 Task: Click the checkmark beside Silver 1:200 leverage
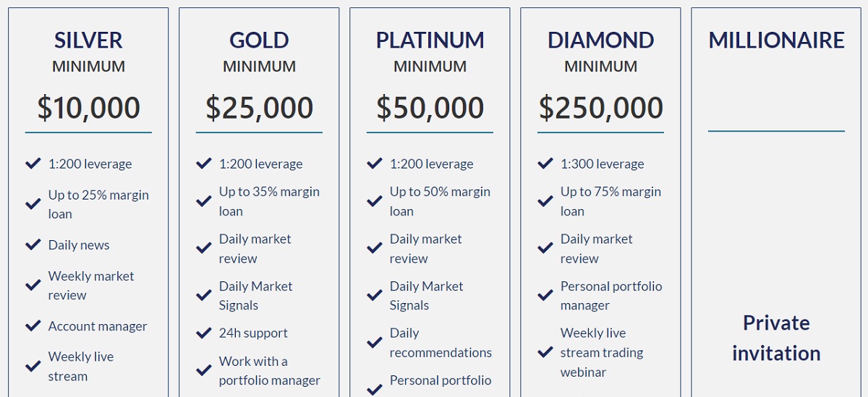(33, 163)
